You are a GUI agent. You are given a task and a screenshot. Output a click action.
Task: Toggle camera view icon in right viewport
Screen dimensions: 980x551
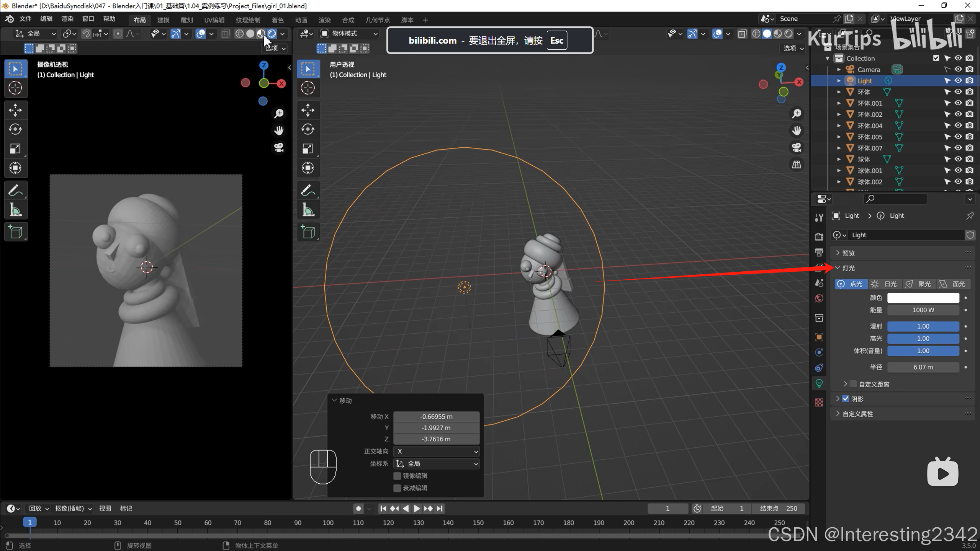[x=797, y=148]
